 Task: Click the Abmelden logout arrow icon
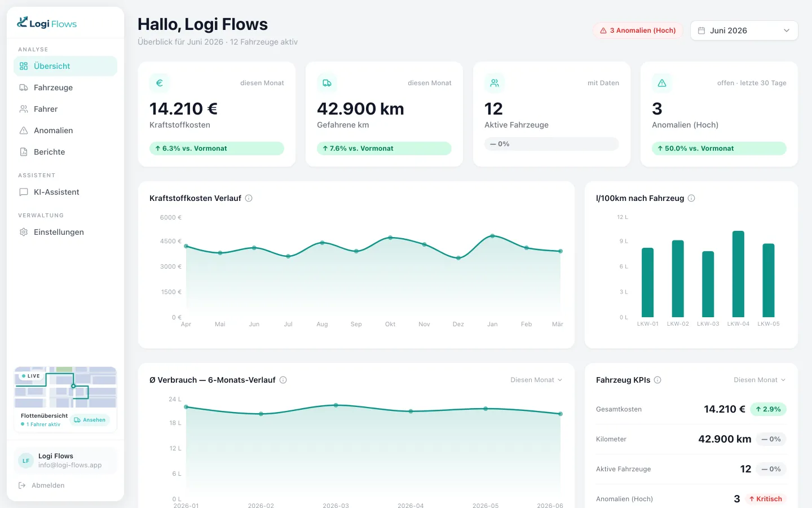(x=22, y=485)
